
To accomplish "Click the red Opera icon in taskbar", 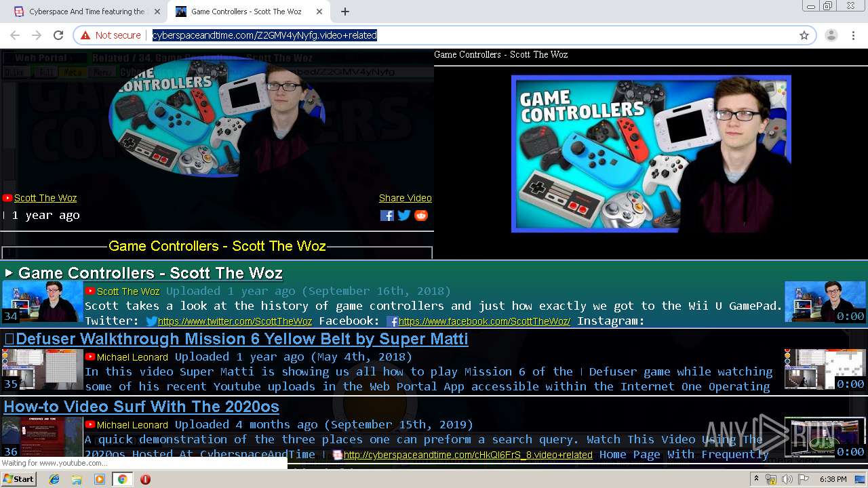I will click(x=145, y=479).
